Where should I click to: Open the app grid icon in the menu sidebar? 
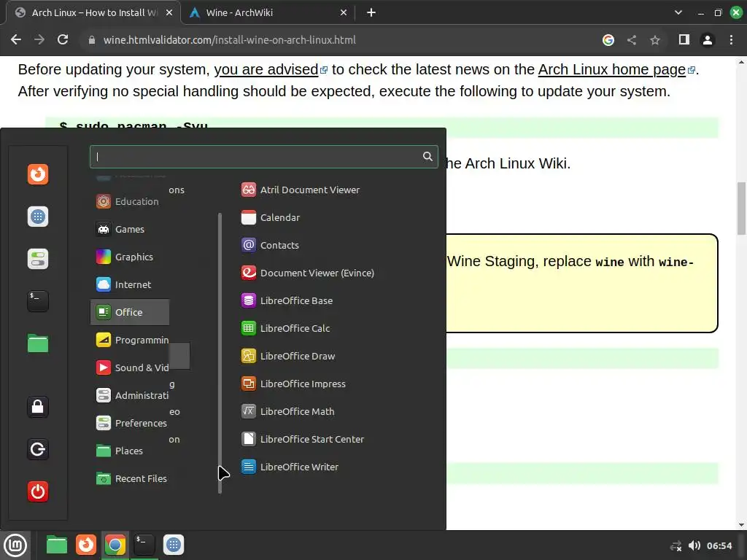[x=38, y=217]
